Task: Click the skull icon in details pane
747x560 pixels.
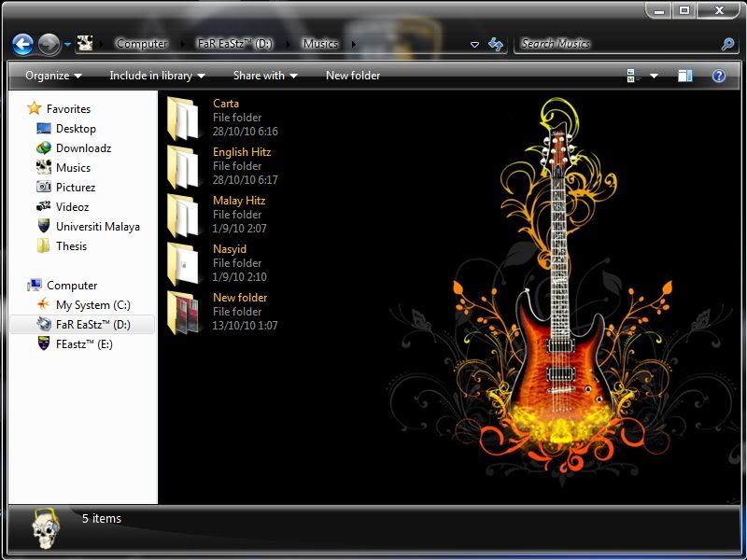Action: tap(45, 528)
